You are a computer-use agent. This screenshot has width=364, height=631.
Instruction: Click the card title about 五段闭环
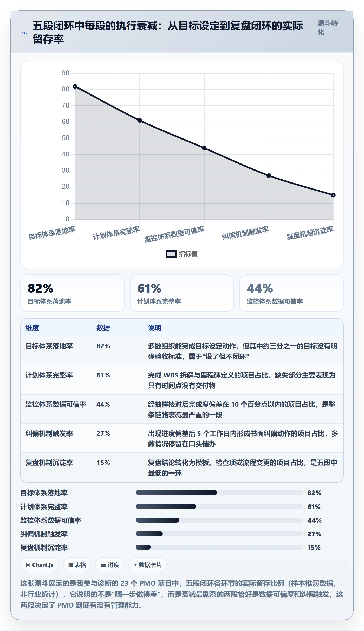click(x=168, y=33)
